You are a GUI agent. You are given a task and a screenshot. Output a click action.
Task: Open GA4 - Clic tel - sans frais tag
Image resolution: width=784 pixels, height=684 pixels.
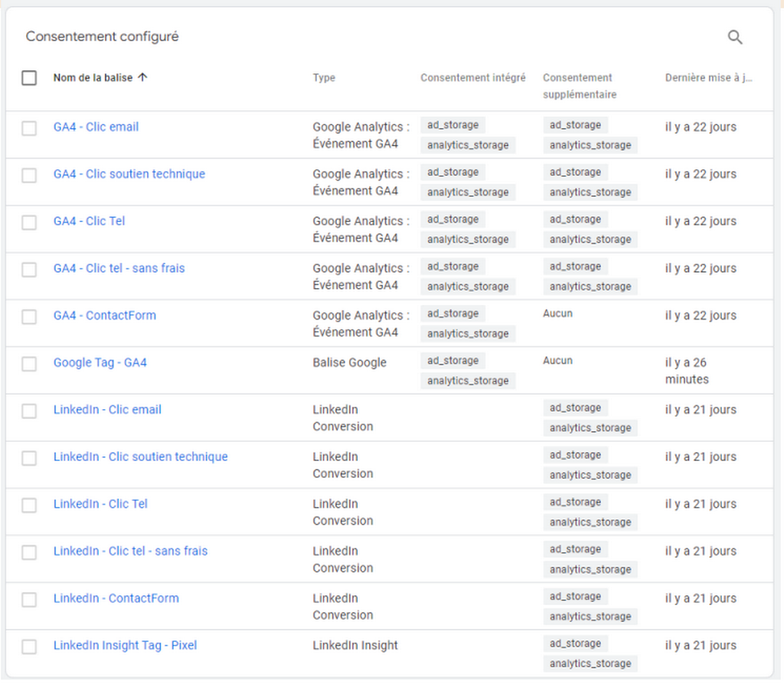(x=119, y=267)
